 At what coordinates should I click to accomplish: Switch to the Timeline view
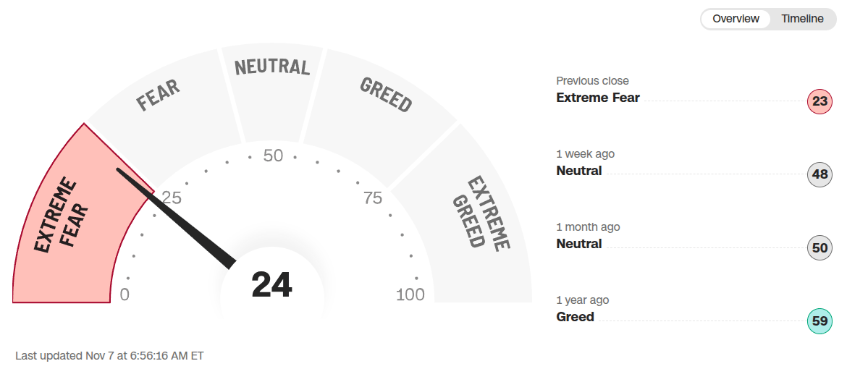click(802, 19)
